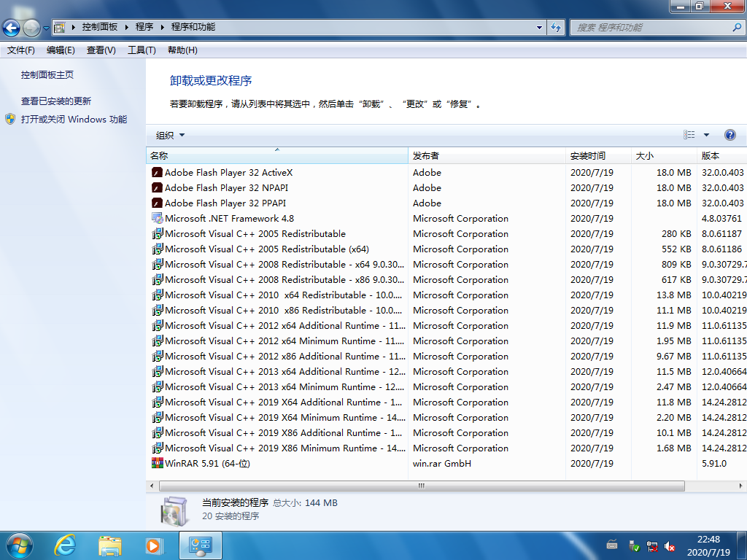Click the 查看已安装的更新 link
Image resolution: width=747 pixels, height=560 pixels.
[x=56, y=101]
